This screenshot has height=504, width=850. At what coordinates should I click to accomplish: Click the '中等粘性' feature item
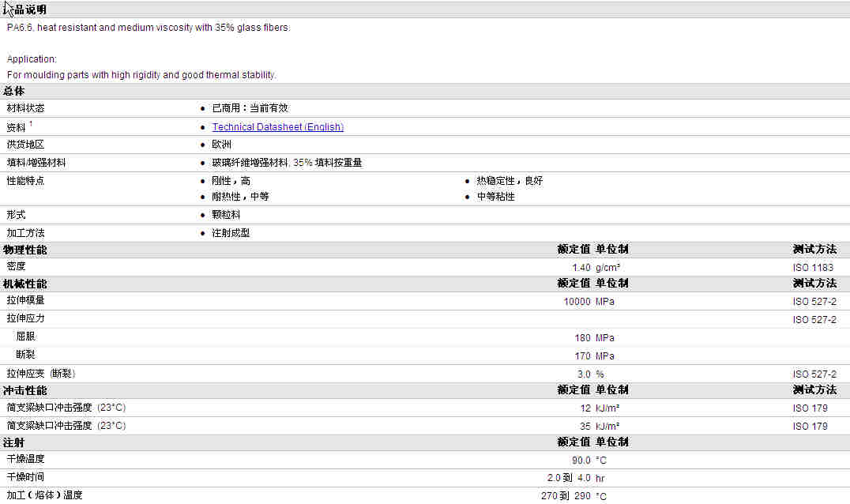(495, 197)
